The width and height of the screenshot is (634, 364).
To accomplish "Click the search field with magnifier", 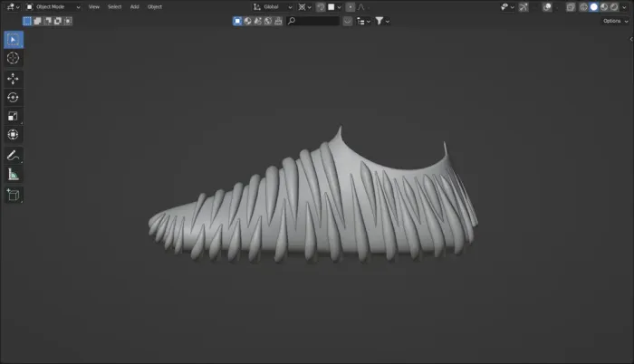I will click(x=312, y=21).
